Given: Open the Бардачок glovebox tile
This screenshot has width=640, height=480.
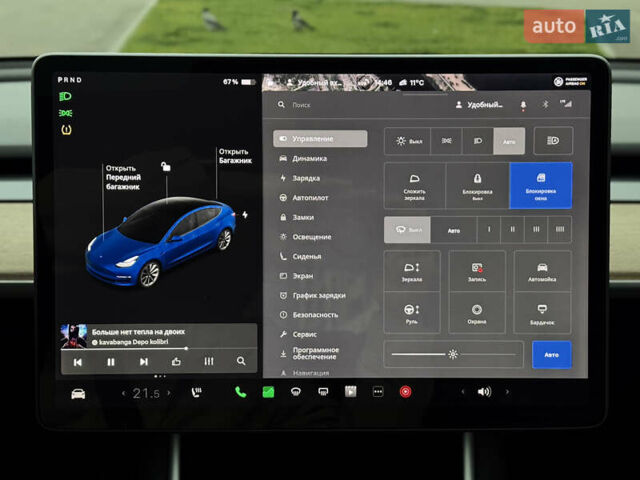Looking at the screenshot, I should [542, 313].
